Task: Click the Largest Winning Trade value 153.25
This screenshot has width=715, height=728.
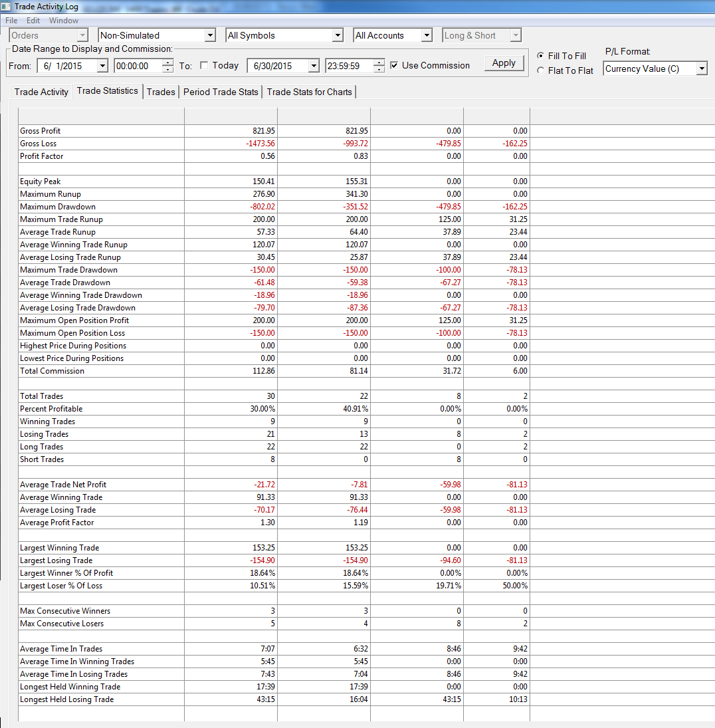Action: click(264, 548)
